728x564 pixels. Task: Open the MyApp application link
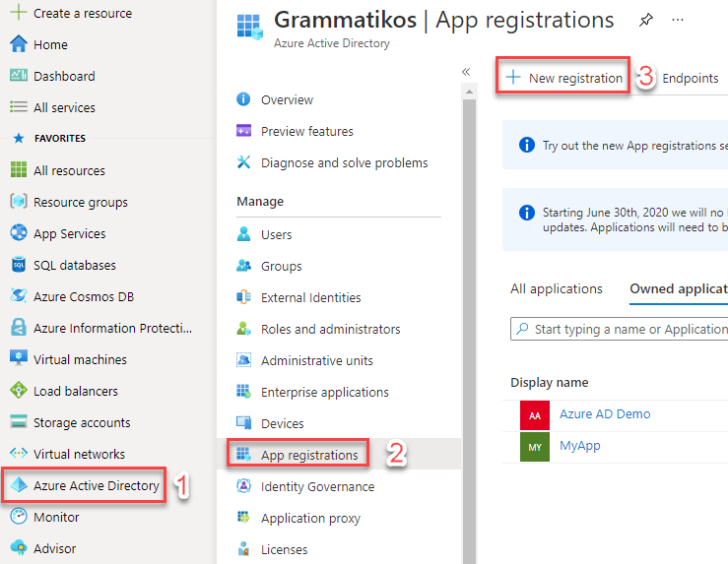(579, 446)
